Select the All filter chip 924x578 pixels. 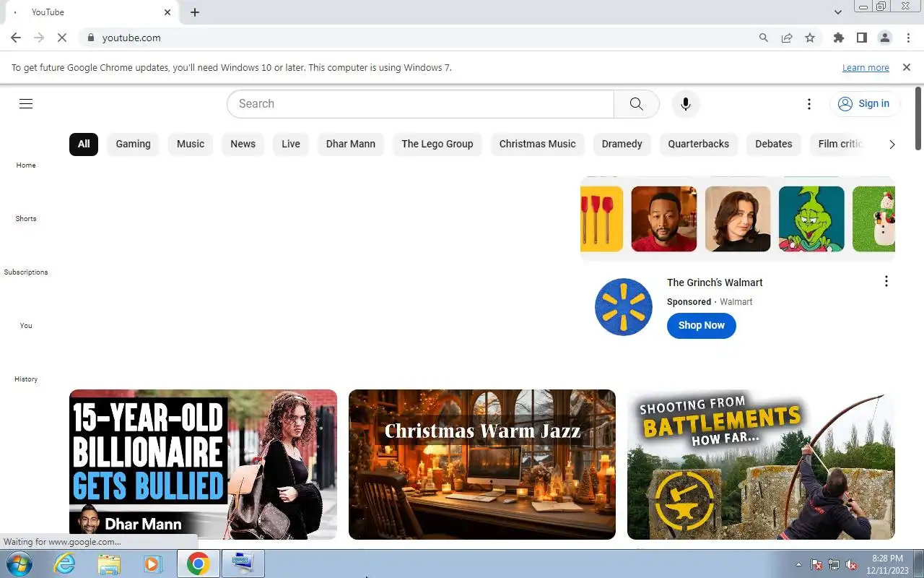(84, 144)
